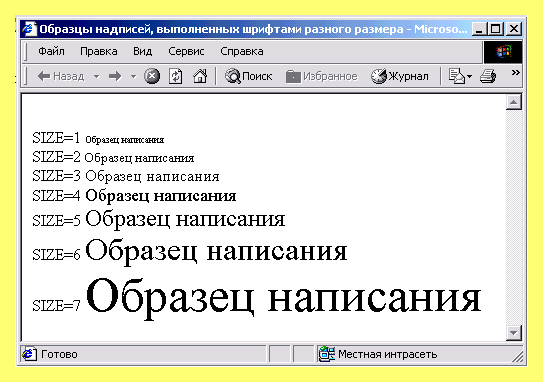Click the scrollbar down arrow

coord(514,333)
